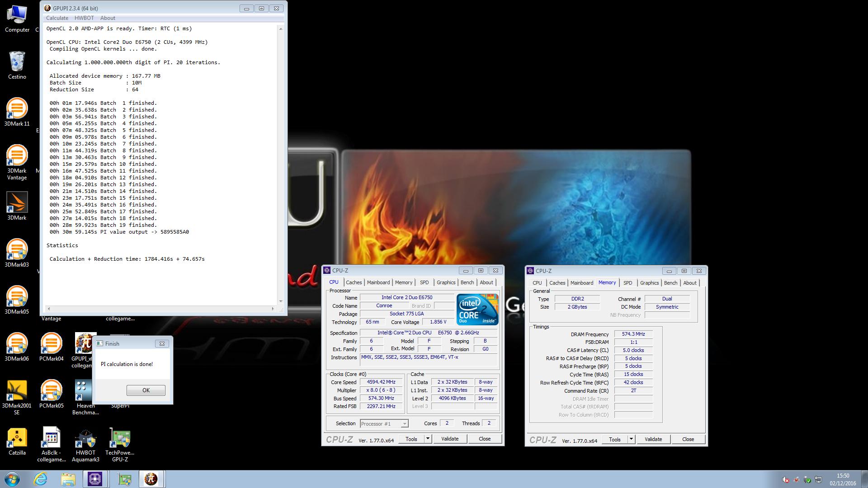Open the SPD tab in left CPU-Z
Viewport: 868px width, 488px height.
424,282
